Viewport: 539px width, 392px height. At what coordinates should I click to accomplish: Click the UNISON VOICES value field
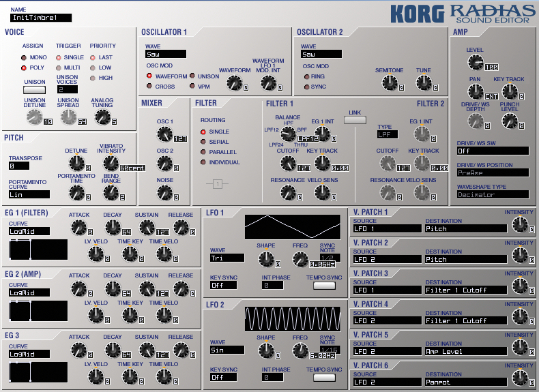68,89
